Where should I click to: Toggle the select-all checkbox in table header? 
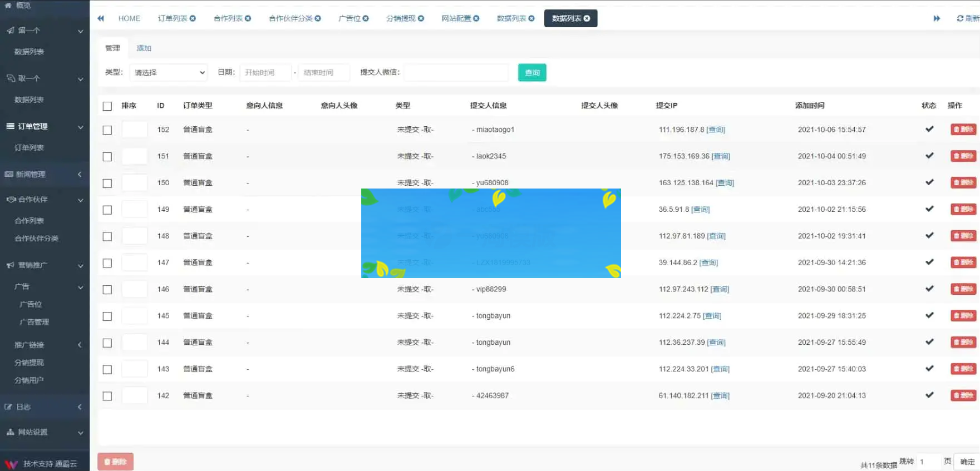click(x=107, y=106)
